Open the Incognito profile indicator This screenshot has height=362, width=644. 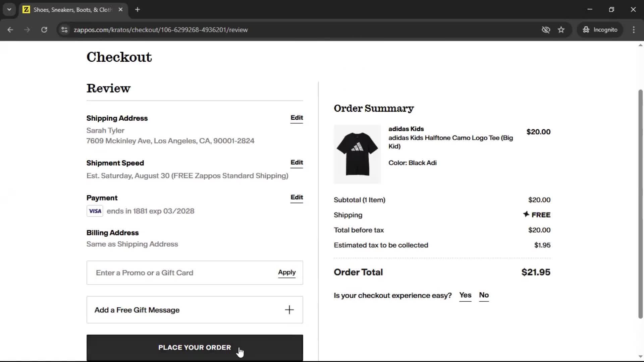(x=600, y=30)
